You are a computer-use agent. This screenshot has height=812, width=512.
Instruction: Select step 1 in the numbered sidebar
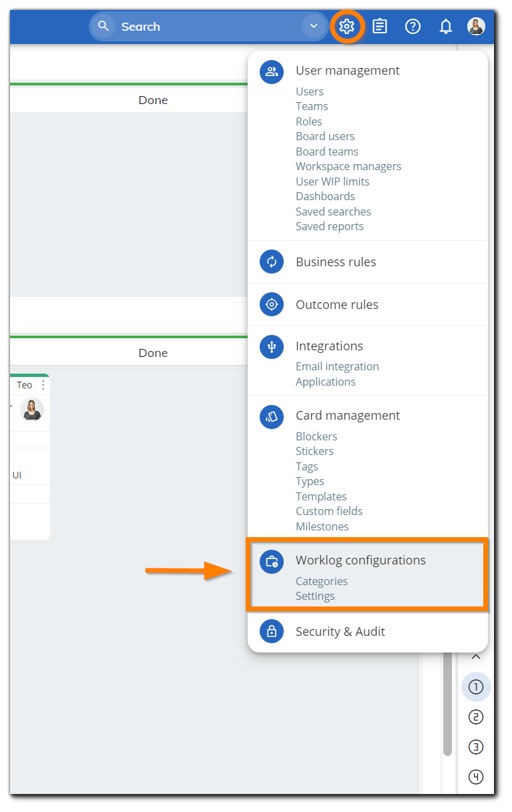(476, 687)
